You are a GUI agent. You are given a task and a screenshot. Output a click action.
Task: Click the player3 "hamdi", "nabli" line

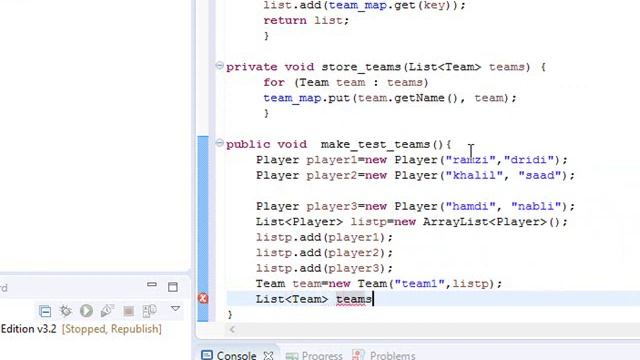click(x=416, y=206)
